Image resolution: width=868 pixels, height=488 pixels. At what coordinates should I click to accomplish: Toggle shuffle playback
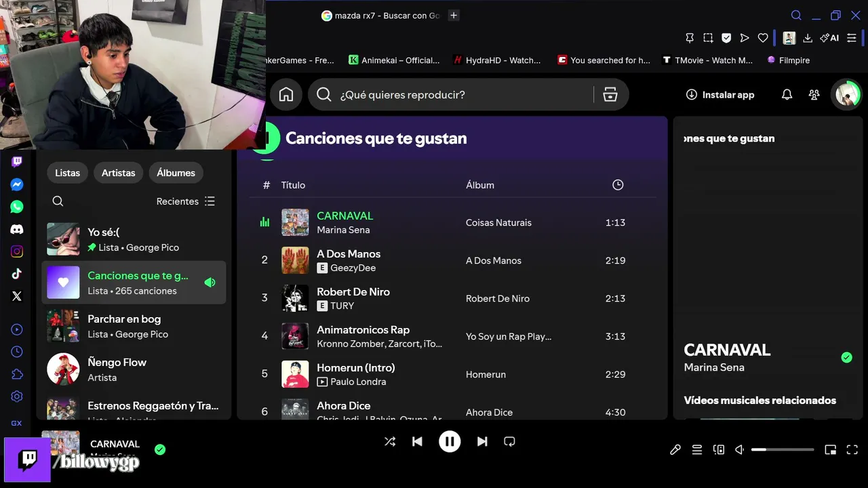point(390,442)
